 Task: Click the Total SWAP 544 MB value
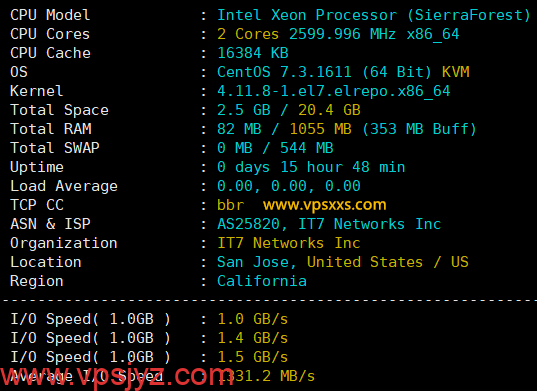[x=307, y=148]
